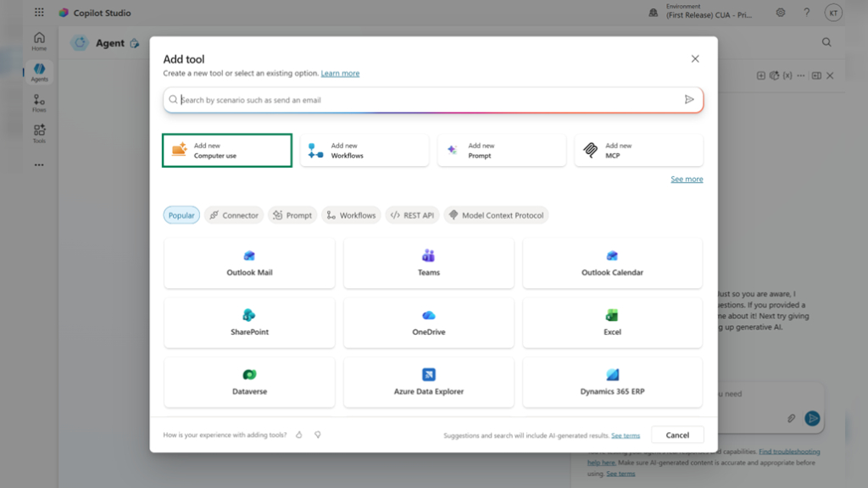
Task: Click the Agent settings icon next to title
Action: coord(135,43)
